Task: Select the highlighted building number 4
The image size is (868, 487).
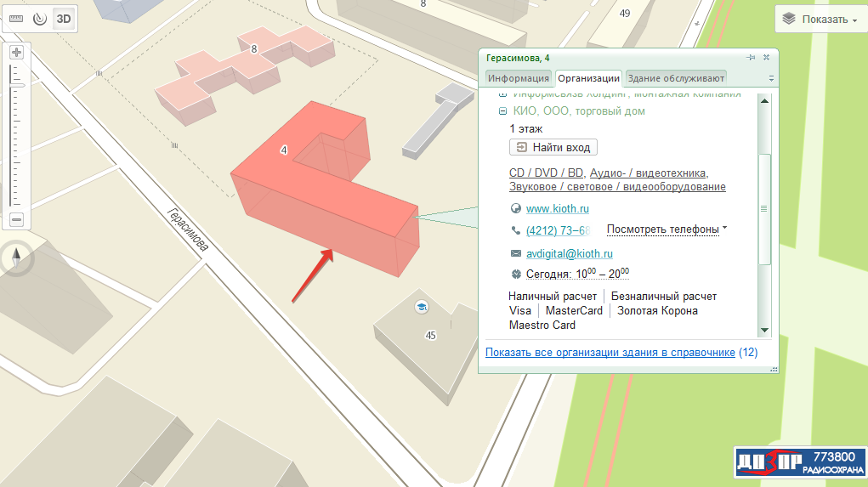Action: pyautogui.click(x=284, y=150)
